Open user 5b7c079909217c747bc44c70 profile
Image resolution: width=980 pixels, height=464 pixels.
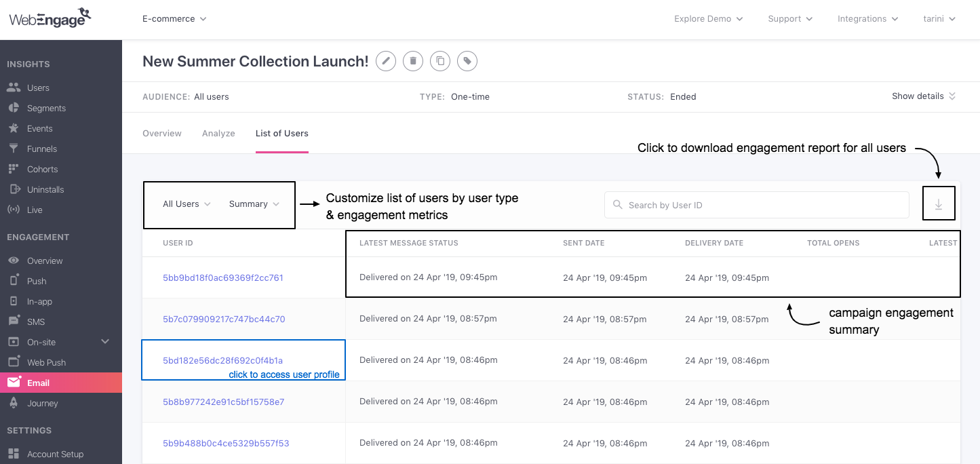pyautogui.click(x=224, y=319)
